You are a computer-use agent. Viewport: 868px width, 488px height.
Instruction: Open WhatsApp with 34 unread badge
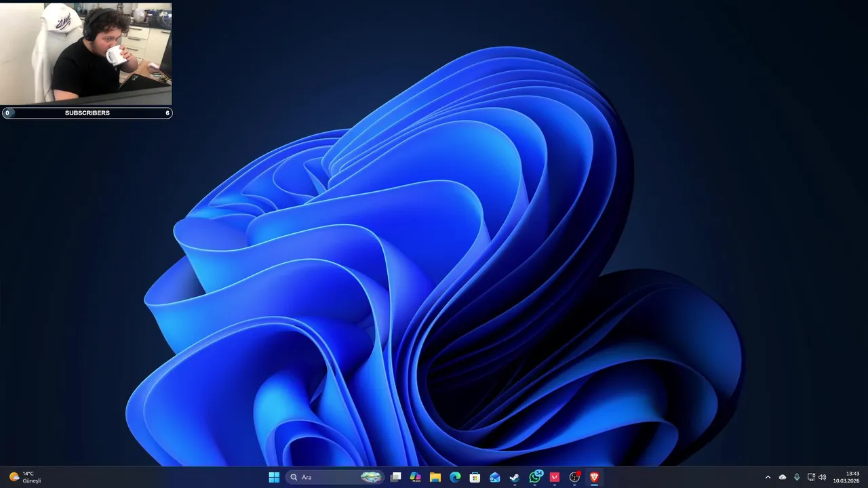coord(535,477)
